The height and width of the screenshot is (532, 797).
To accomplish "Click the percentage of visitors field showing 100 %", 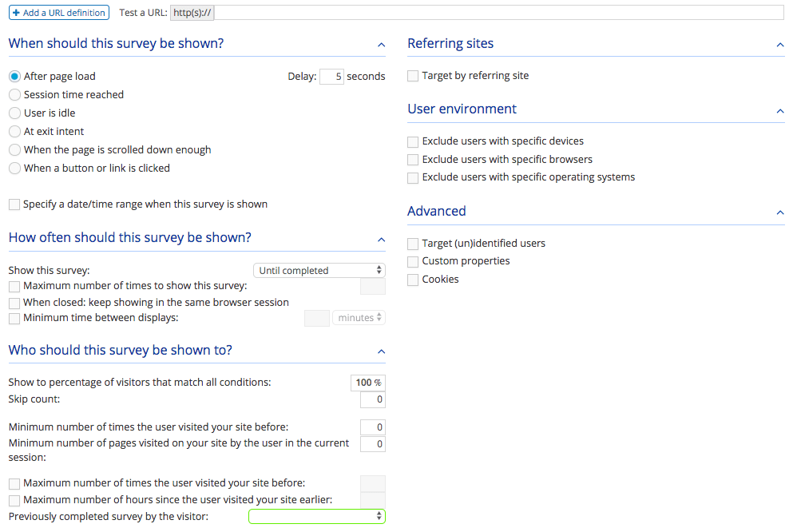I will [367, 383].
